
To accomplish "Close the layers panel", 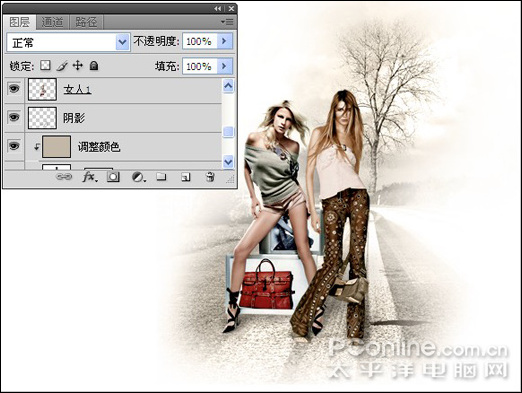I will tap(231, 8).
